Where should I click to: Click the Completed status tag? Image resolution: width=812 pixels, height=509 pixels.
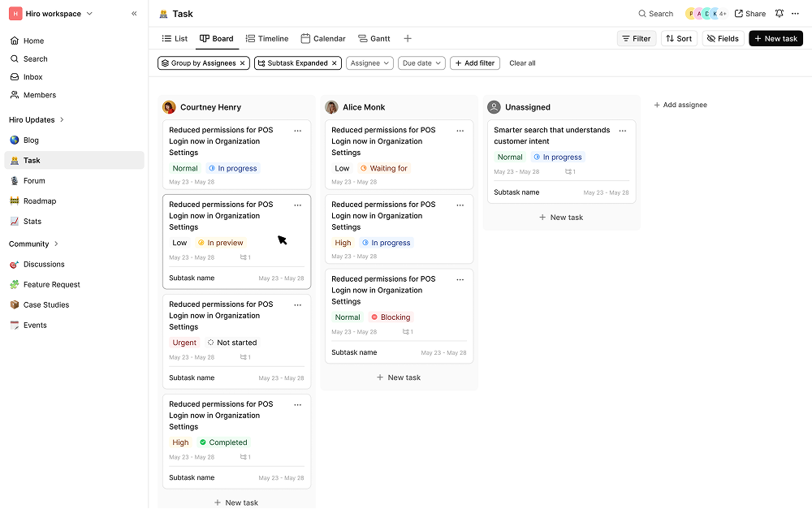pyautogui.click(x=224, y=442)
